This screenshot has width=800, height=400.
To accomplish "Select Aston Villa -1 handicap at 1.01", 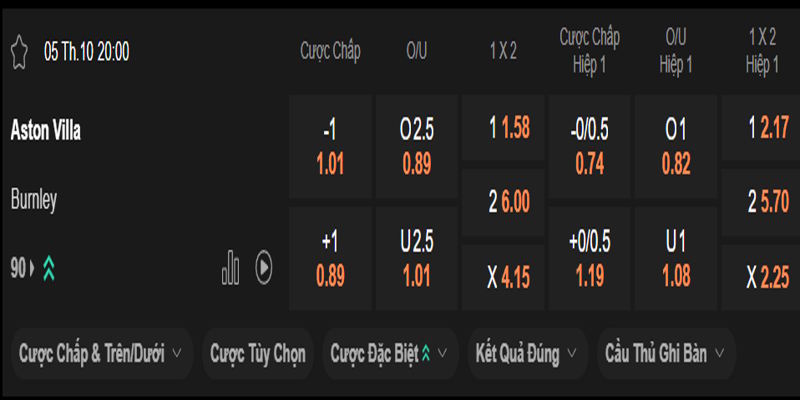I will click(x=330, y=147).
